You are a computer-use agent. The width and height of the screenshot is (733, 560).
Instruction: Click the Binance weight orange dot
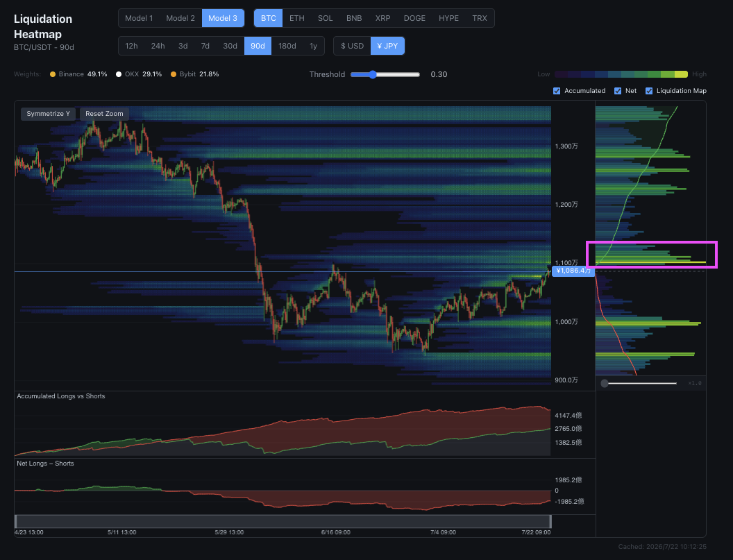(x=53, y=74)
